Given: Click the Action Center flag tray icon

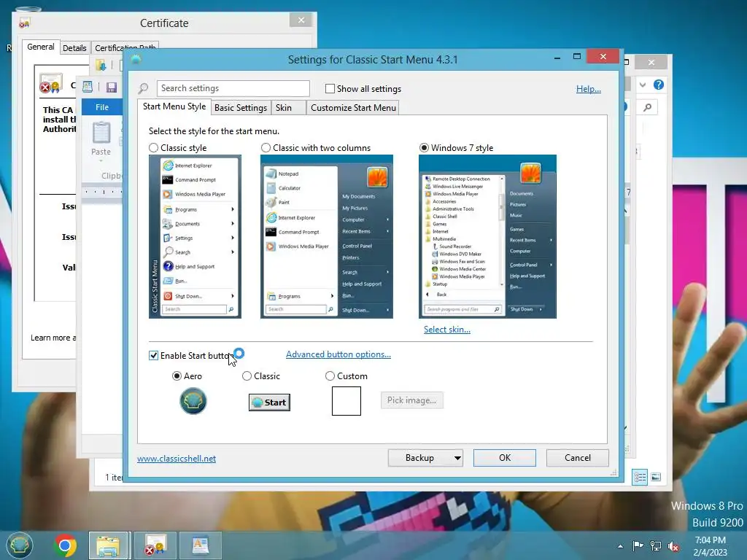Looking at the screenshot, I should pyautogui.click(x=638, y=546).
